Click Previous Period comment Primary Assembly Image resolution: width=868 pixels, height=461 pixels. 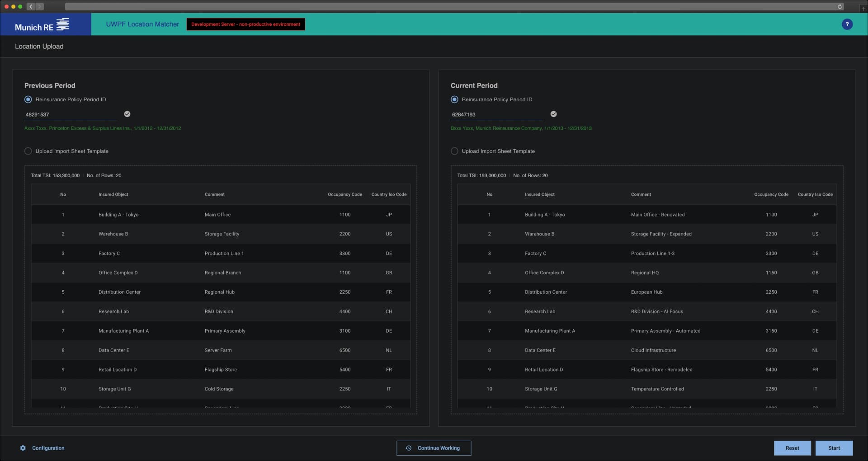point(225,331)
